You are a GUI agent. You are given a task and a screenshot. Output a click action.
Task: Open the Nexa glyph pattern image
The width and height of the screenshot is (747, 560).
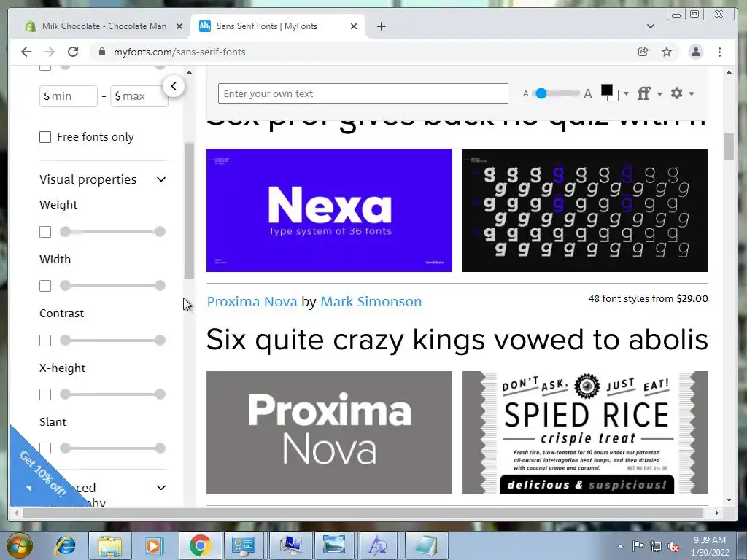[x=585, y=211]
